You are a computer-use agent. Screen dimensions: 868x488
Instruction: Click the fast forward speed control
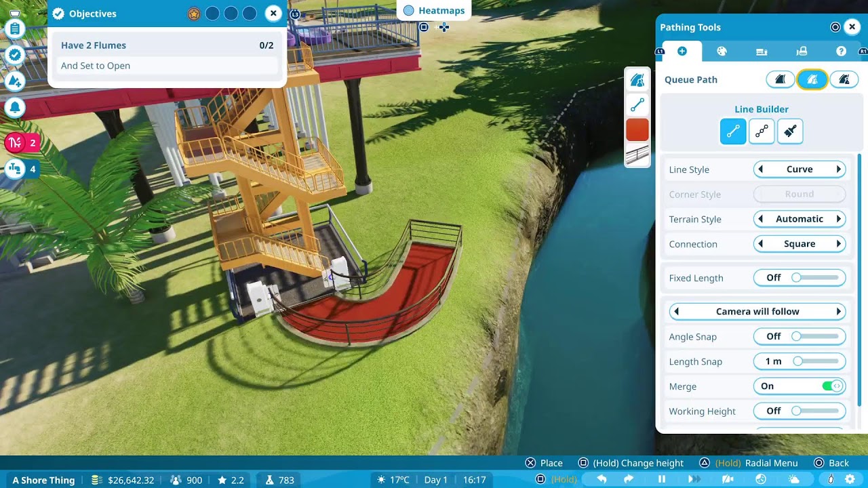(695, 479)
